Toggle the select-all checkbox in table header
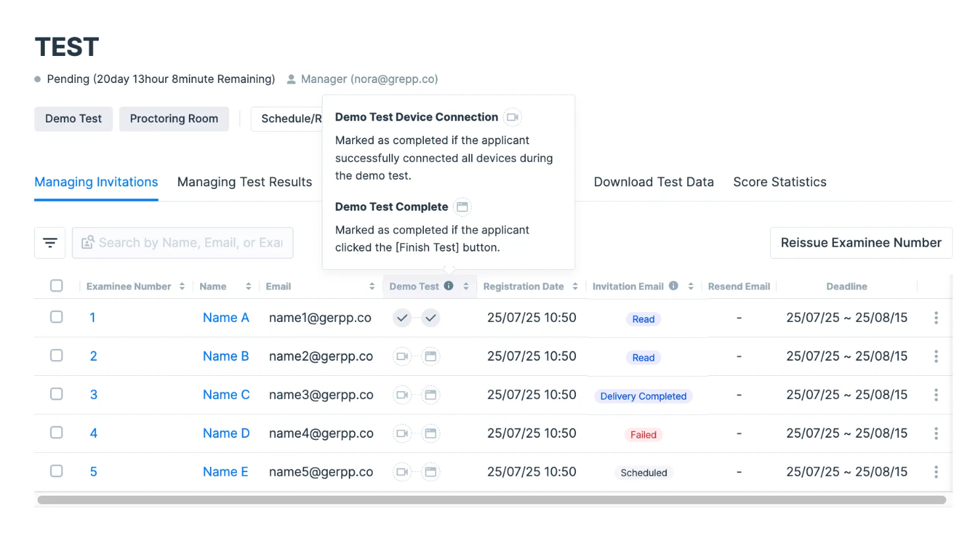 click(57, 286)
